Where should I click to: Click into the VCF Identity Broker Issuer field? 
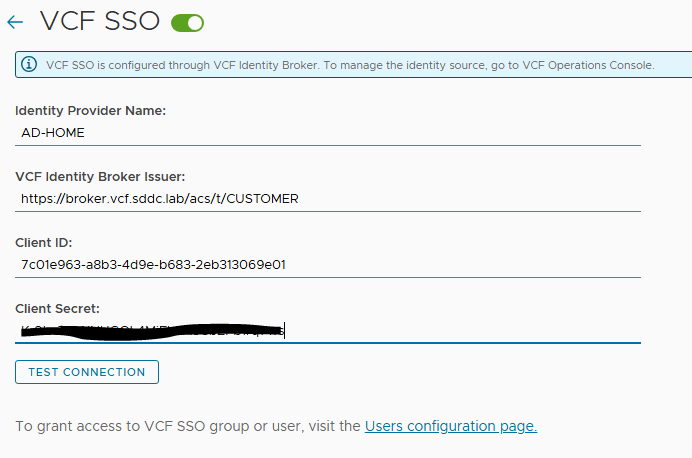coord(328,198)
